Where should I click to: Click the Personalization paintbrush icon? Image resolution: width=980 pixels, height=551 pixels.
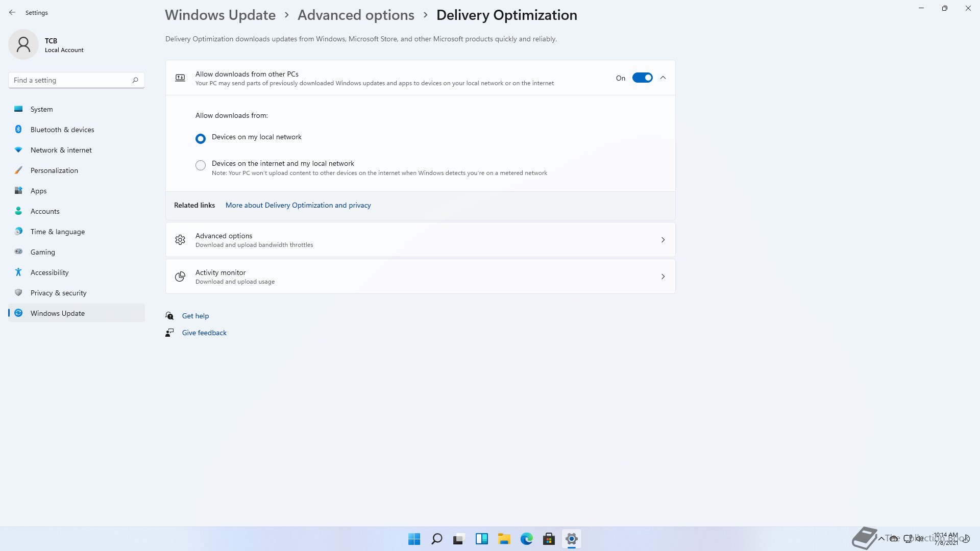tap(18, 170)
